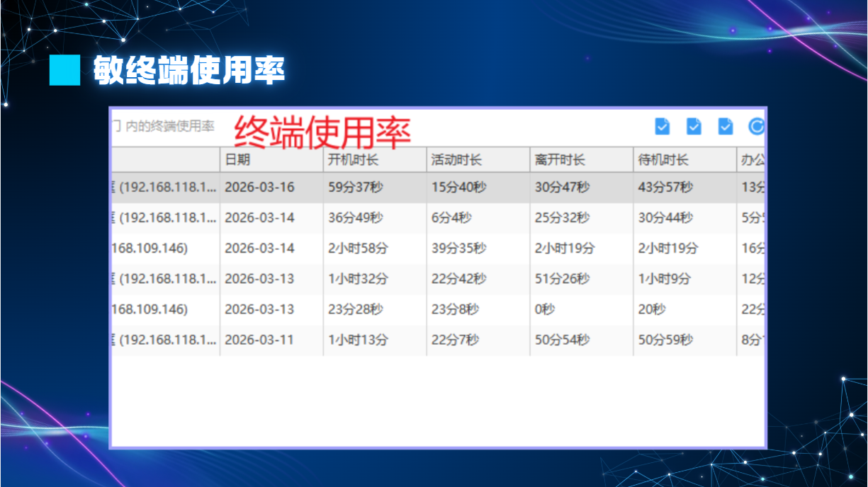Click the middle document-check icon
This screenshot has height=487, width=868.
pos(694,126)
